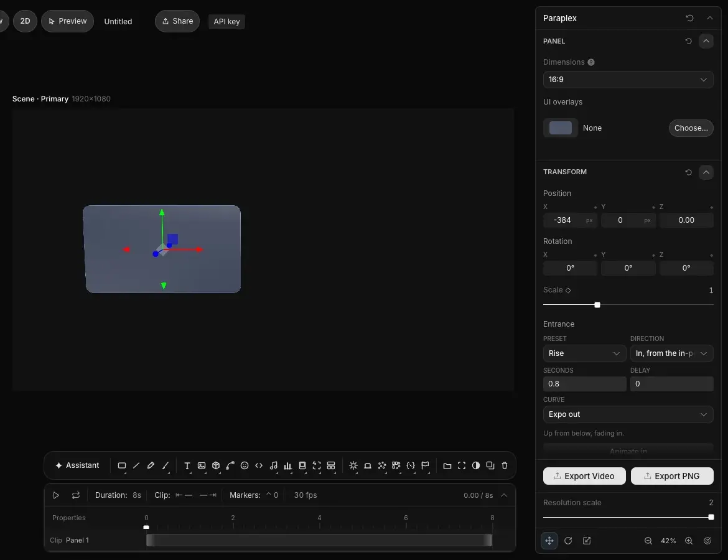Open the Assistant
Screen dimensions: 728x560
77,465
